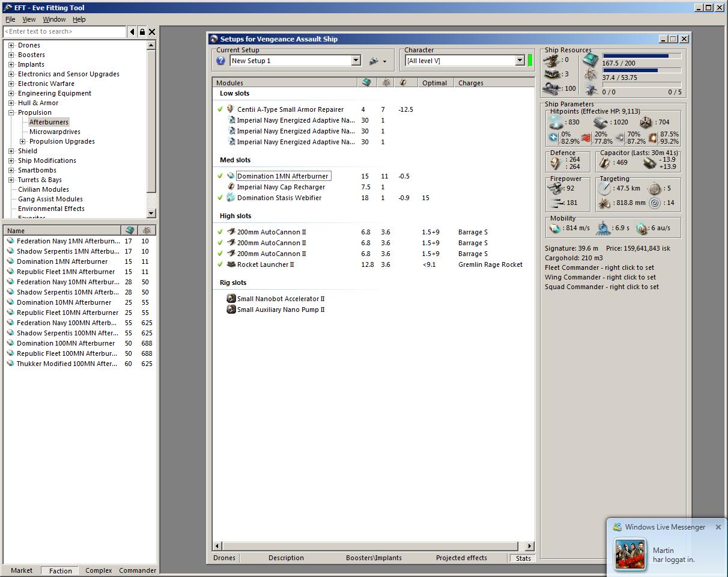Open the Window menu
Screen dimensions: 728x577
[54, 19]
